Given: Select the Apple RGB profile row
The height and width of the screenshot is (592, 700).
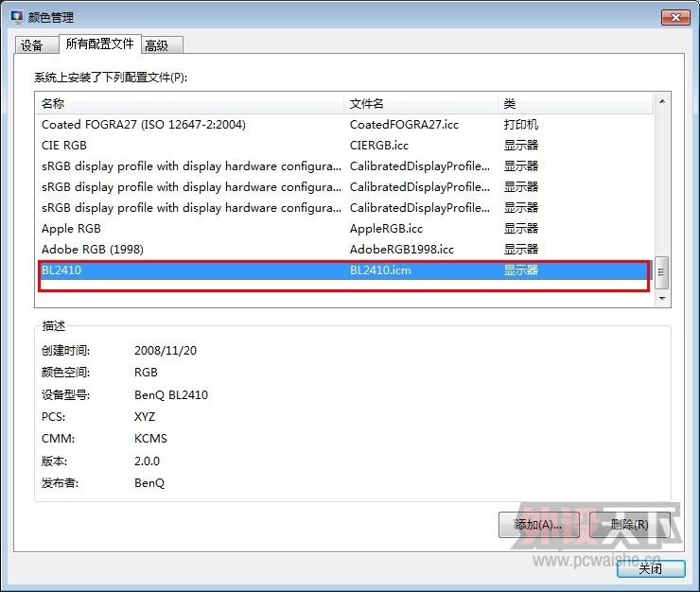Looking at the screenshot, I should [344, 229].
